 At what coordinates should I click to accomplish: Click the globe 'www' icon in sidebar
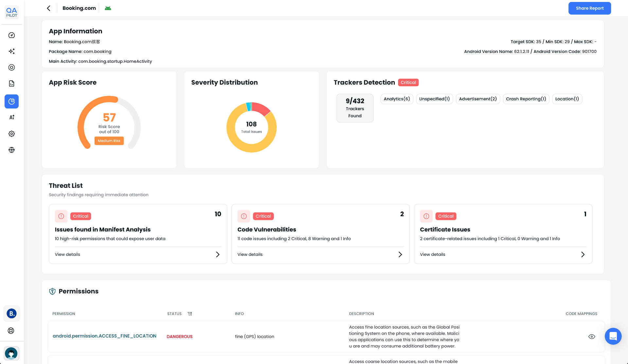[x=11, y=150]
